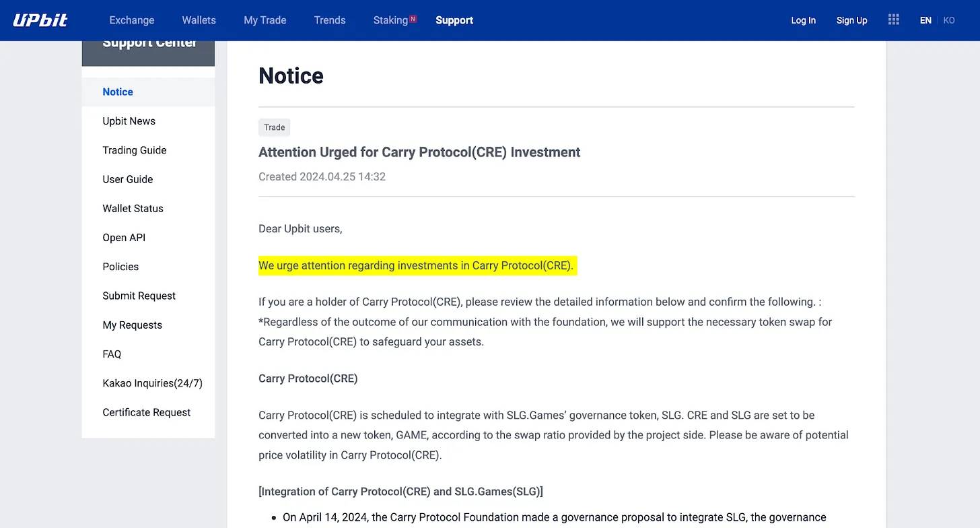Viewport: 980px width, 528px height.
Task: Switch language to KO
Action: pyautogui.click(x=949, y=20)
